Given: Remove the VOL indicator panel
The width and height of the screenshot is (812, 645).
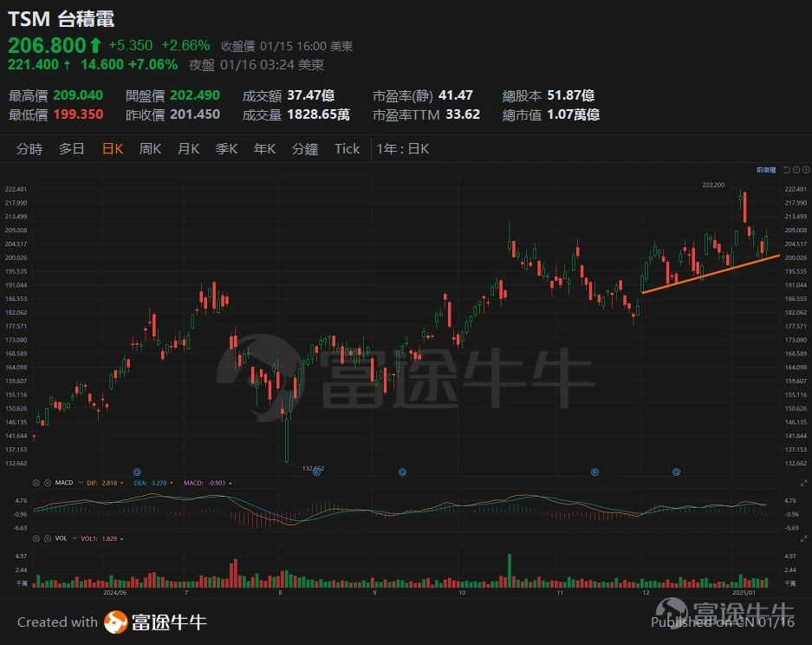Looking at the screenshot, I should point(48,538).
